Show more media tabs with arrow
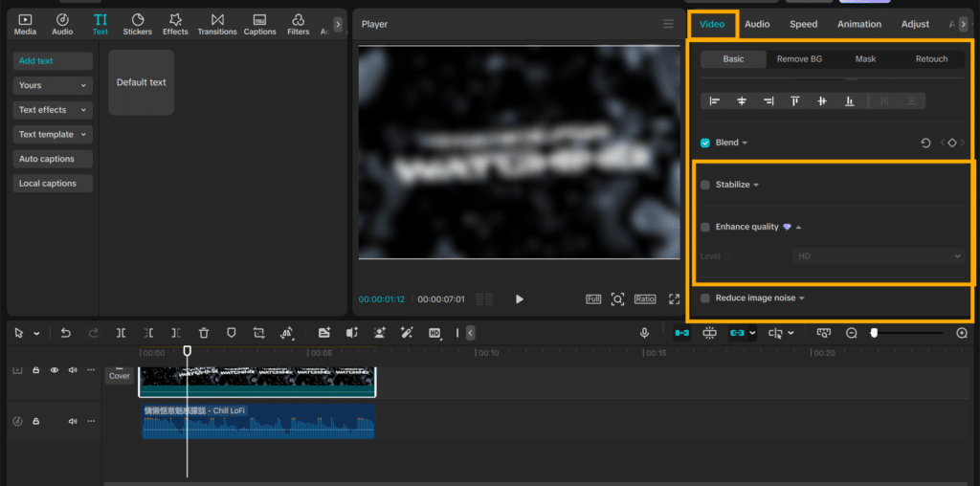This screenshot has height=486, width=980. click(x=338, y=24)
